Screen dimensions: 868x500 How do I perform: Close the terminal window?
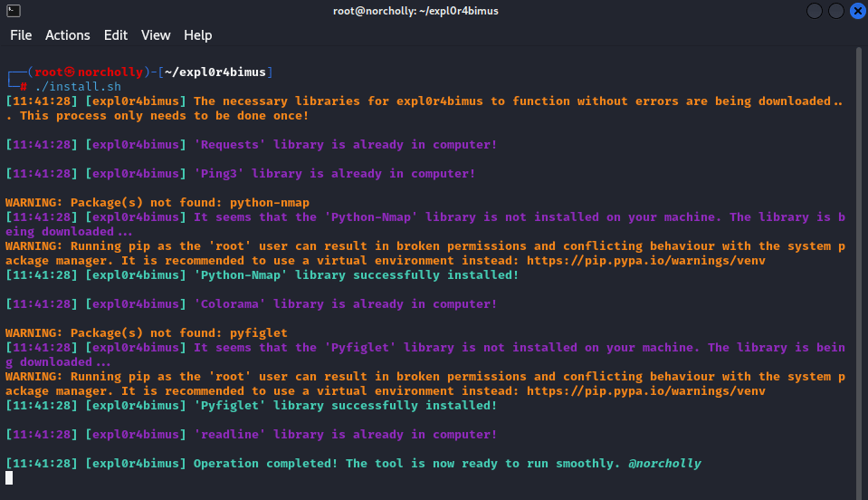pos(856,11)
